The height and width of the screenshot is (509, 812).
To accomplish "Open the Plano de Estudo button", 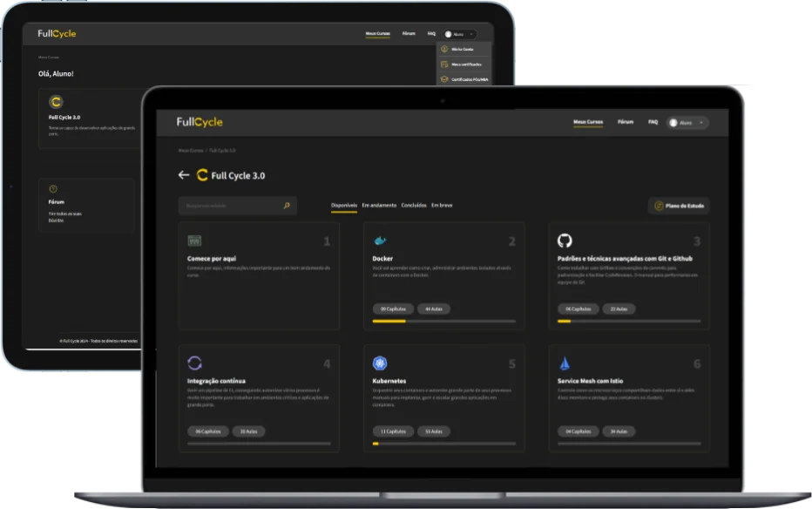I will click(679, 206).
